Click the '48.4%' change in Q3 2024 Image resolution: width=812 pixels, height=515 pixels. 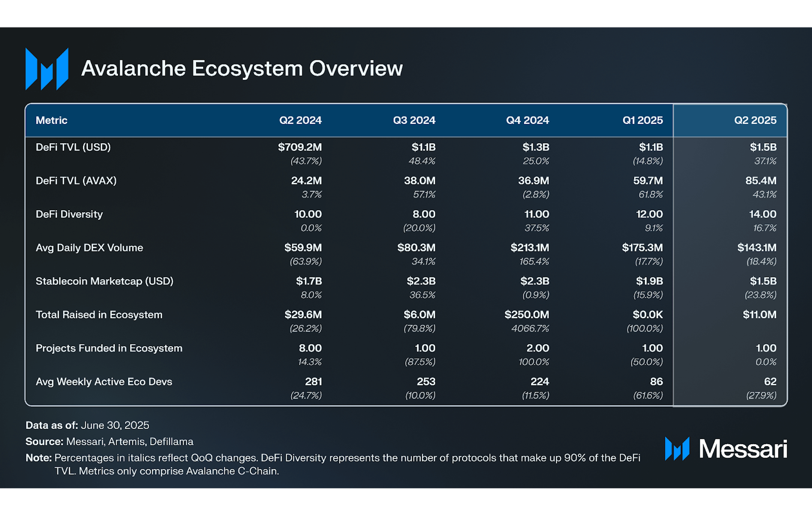[x=422, y=161]
